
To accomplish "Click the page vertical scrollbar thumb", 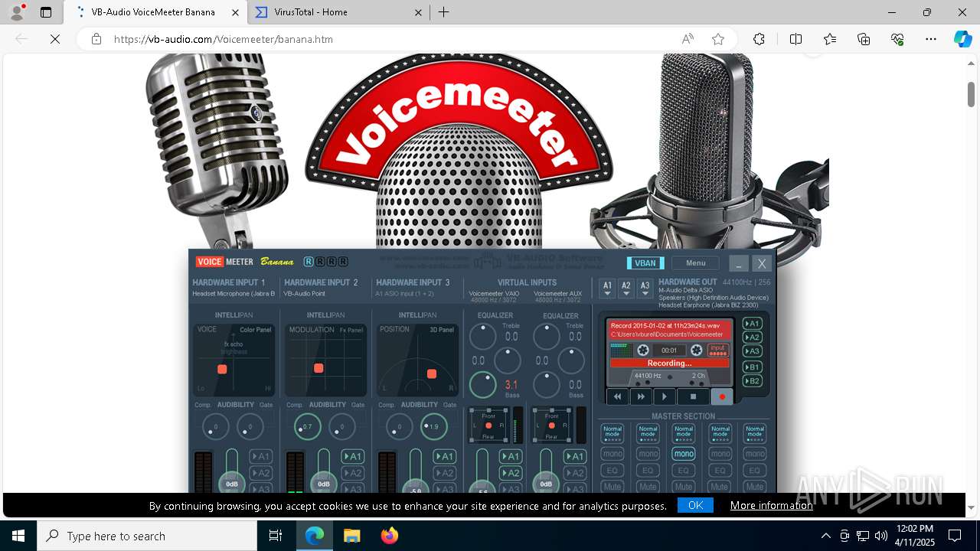I will pyautogui.click(x=971, y=93).
